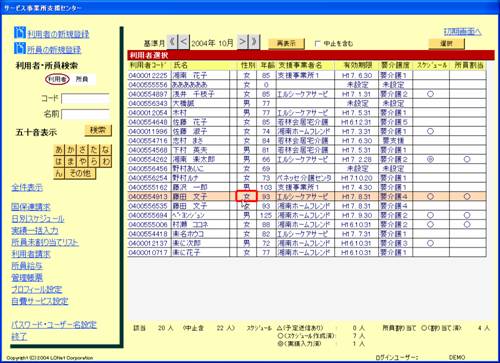Filter by や kana key
500x363 pixels.
click(82, 162)
